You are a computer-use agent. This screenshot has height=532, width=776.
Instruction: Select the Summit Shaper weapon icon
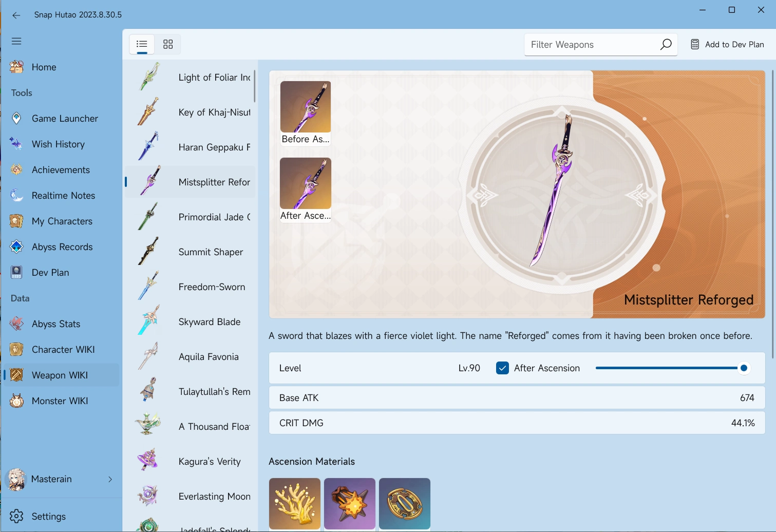click(x=149, y=252)
